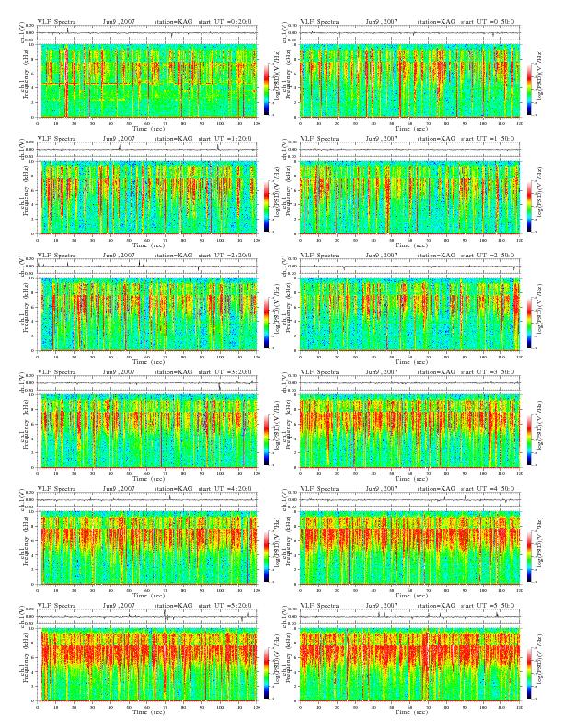Click the spectrogram plot starting UT 0:50:0
563x728 pixels.
coord(409,81)
